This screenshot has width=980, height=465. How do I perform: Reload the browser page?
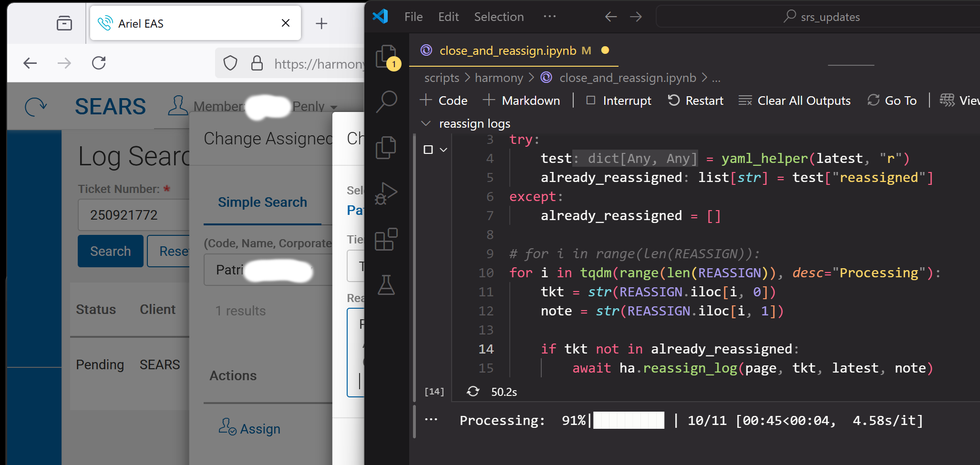99,63
